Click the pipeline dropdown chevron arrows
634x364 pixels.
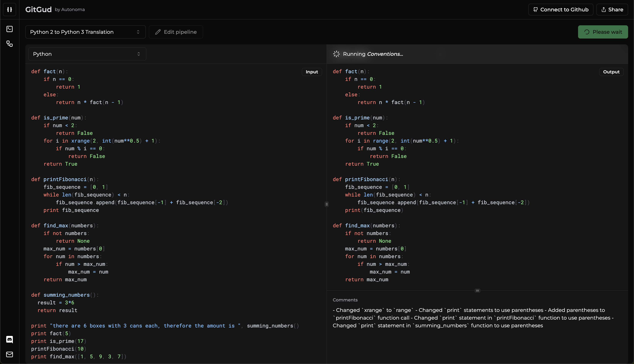tap(138, 32)
